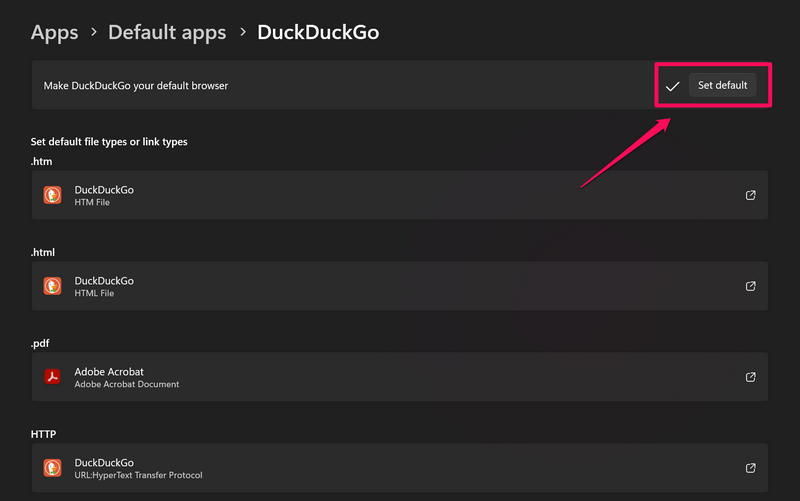Click the DuckDuckGo icon in the .htm row
The image size is (800, 501).
52,195
